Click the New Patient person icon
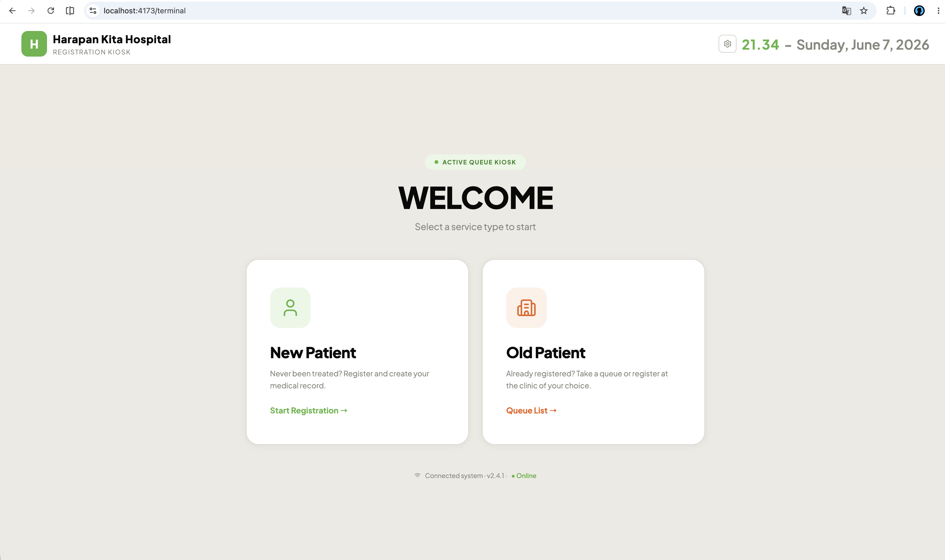 (x=290, y=307)
